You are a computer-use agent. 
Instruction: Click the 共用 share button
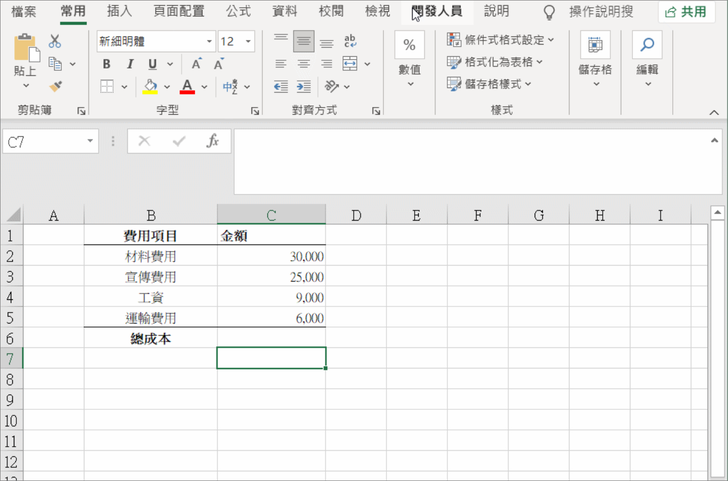[685, 12]
